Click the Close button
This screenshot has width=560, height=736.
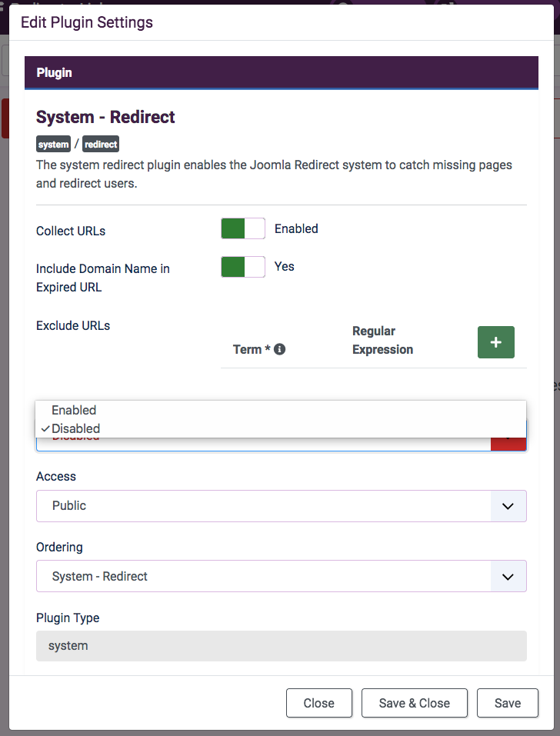pos(319,703)
